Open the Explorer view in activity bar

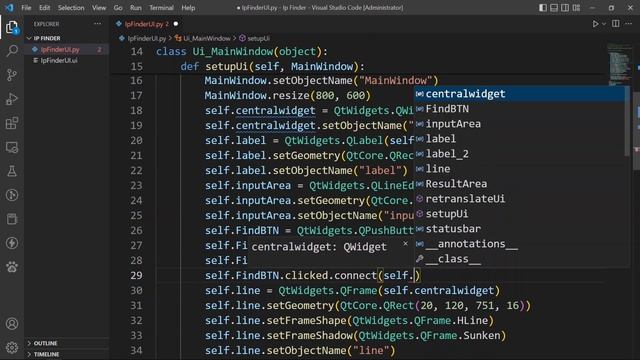pos(12,27)
